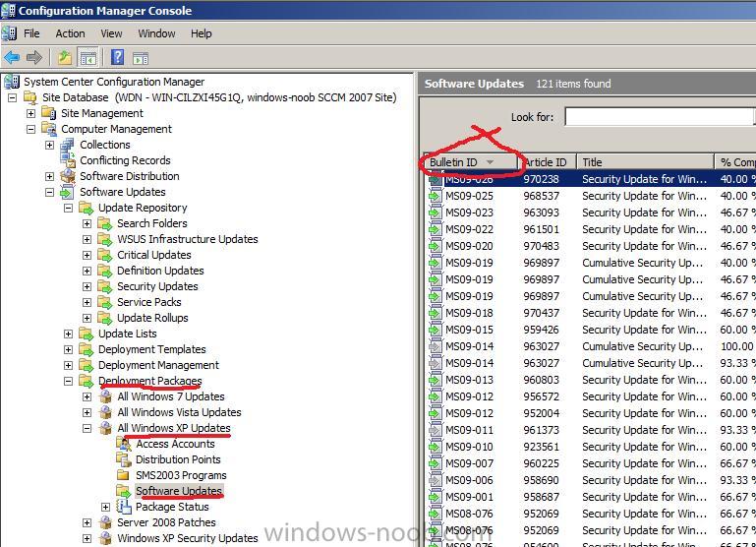Select the Definition Updates tree item
756x547 pixels.
tap(160, 271)
